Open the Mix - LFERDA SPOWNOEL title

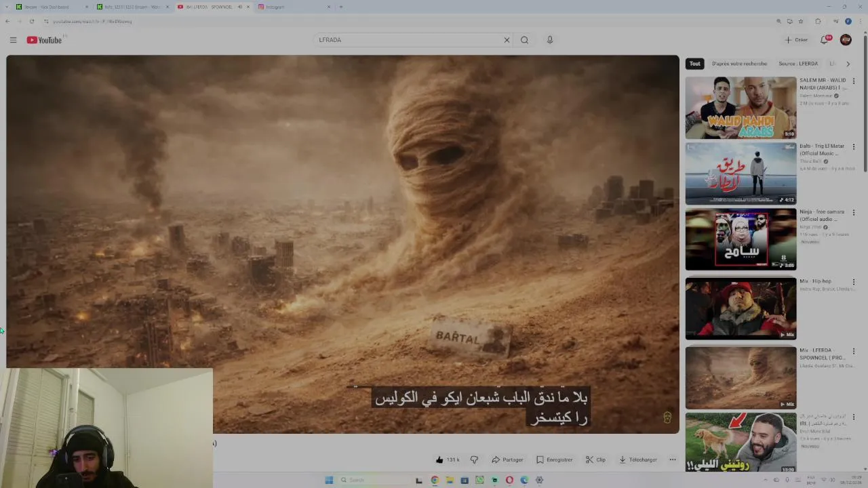pos(823,354)
